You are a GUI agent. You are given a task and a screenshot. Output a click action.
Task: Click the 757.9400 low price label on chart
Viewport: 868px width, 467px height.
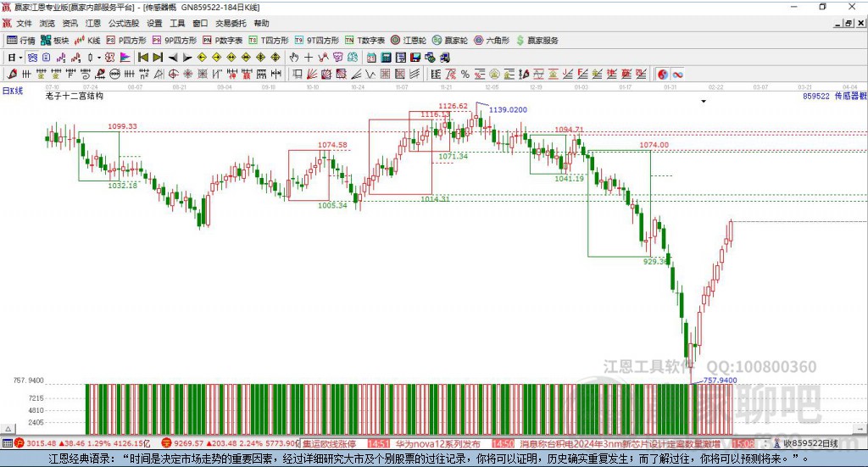[720, 381]
